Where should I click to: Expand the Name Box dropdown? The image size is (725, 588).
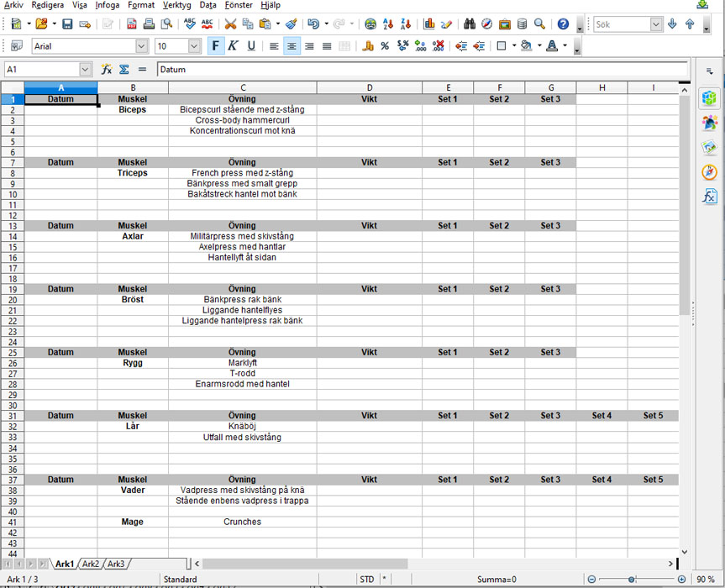[85, 70]
